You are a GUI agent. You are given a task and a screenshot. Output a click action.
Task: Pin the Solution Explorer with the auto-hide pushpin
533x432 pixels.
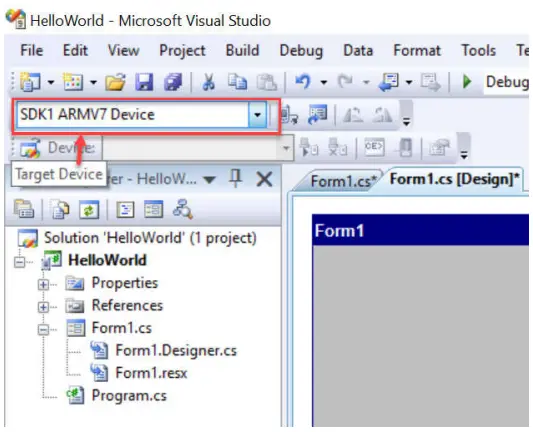pyautogui.click(x=236, y=178)
